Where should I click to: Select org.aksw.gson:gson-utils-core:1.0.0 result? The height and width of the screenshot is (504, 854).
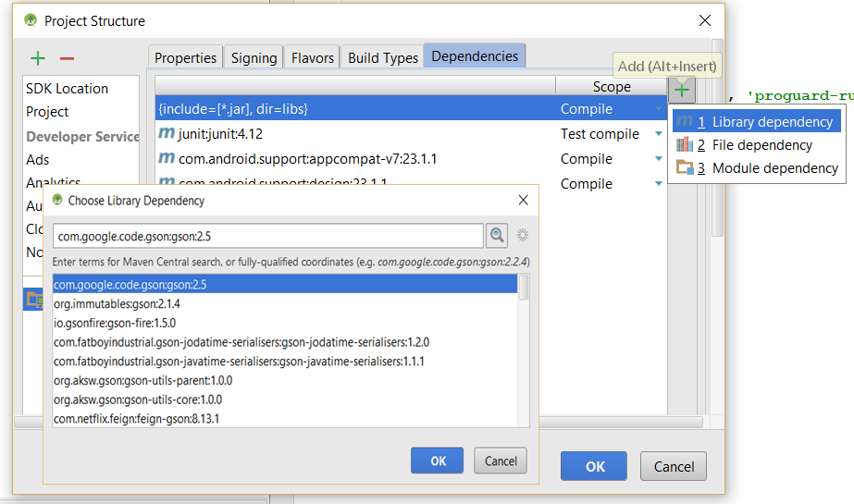click(285, 399)
